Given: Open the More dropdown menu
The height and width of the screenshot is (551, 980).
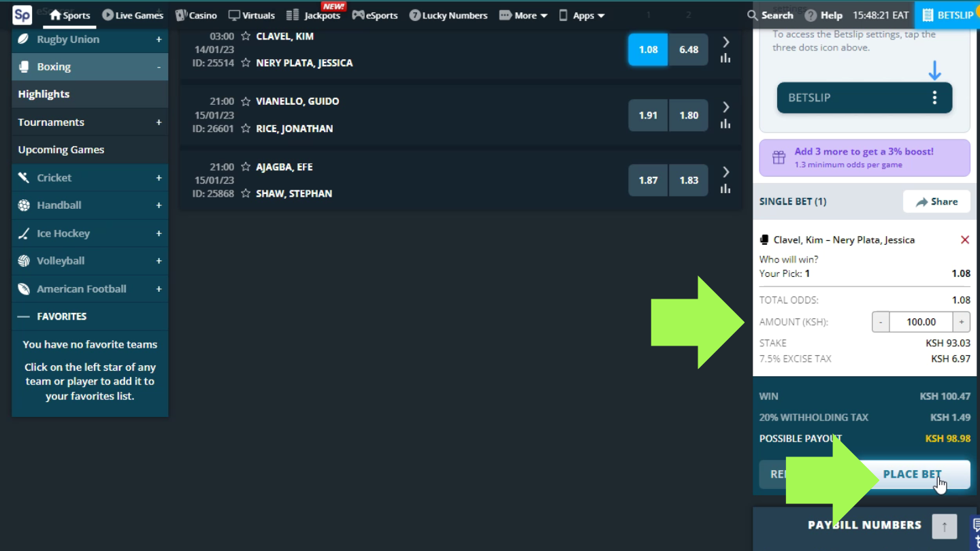Looking at the screenshot, I should click(x=523, y=15).
